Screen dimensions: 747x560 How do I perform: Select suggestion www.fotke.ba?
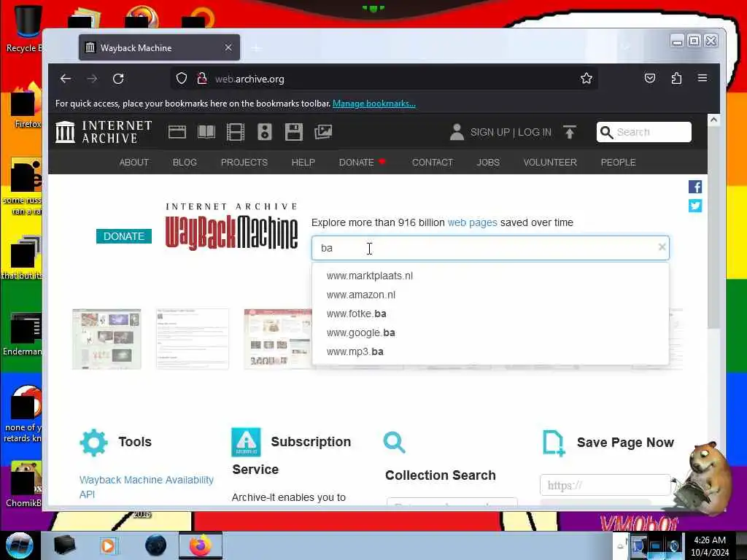490,314
